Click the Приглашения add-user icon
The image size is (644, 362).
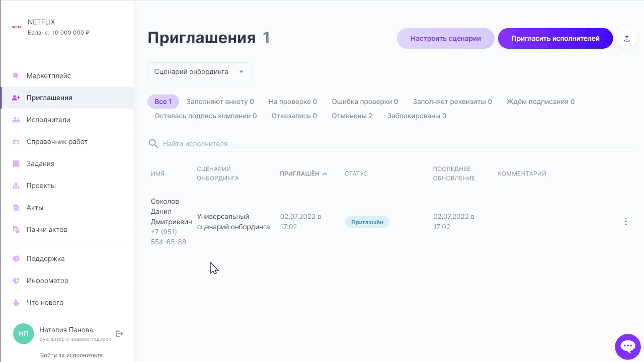pyautogui.click(x=16, y=98)
